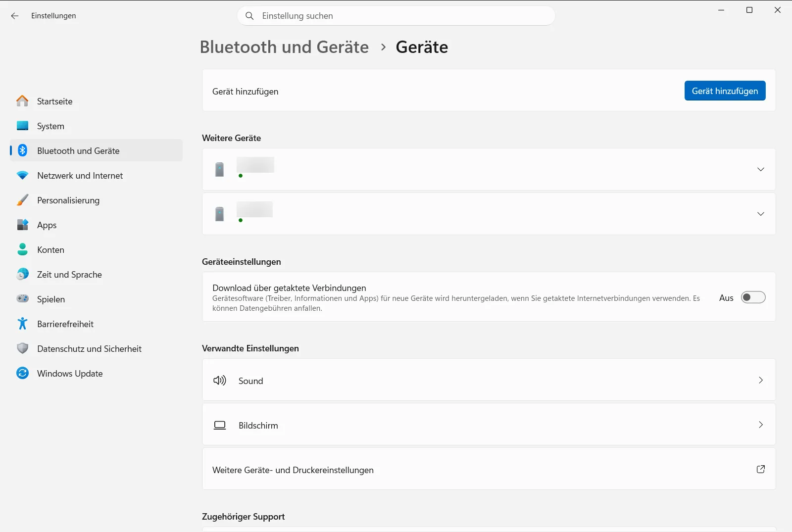Click the Netzwerk und Internet wifi icon
The height and width of the screenshot is (532, 792).
point(22,175)
